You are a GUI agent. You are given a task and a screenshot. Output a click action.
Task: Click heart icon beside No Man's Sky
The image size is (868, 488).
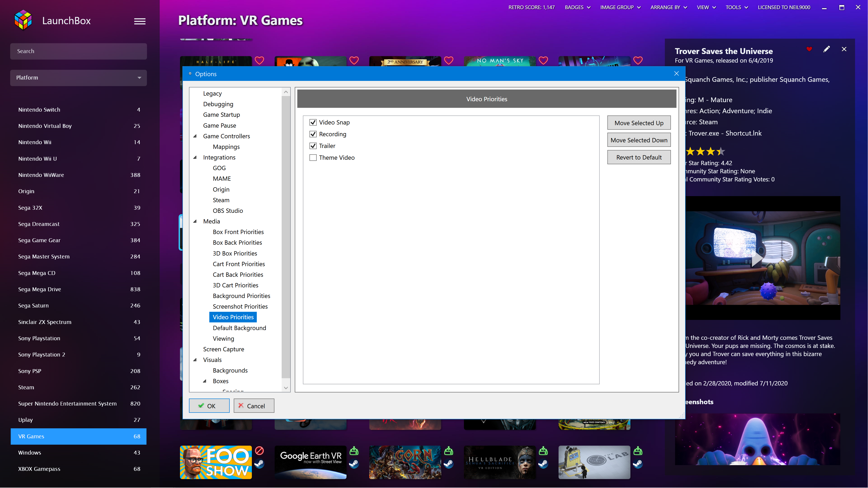543,61
